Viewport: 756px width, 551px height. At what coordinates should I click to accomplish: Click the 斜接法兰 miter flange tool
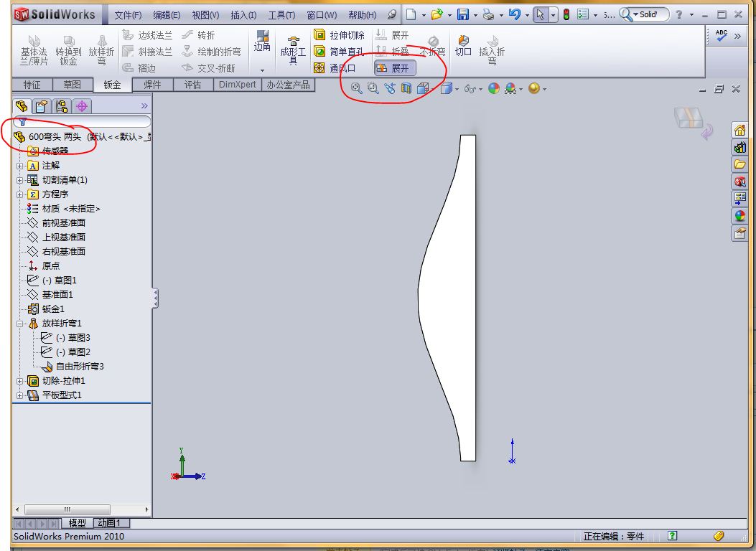point(147,52)
